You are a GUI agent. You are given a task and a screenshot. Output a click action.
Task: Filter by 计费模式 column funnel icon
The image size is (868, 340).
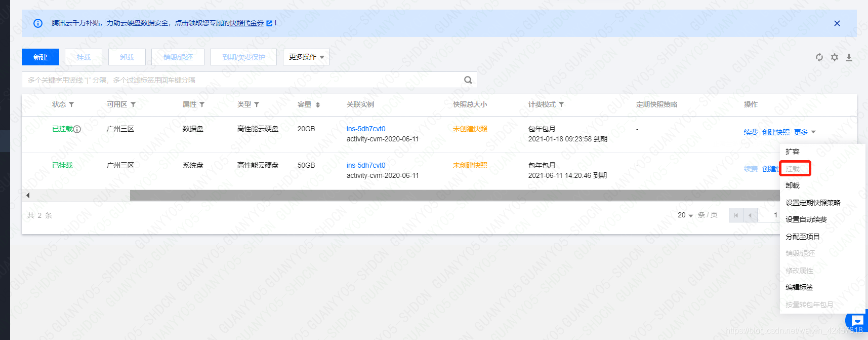point(561,104)
